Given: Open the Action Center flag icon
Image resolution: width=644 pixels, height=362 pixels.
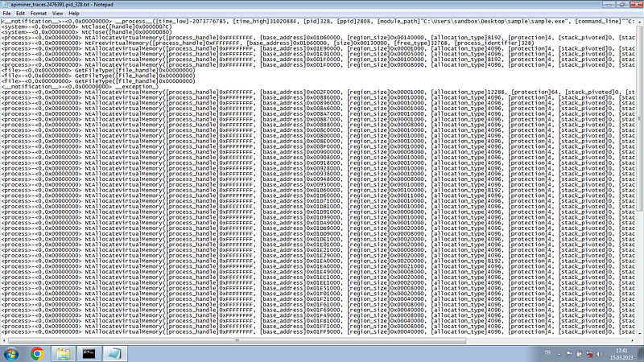Looking at the screenshot, I should click(x=569, y=354).
